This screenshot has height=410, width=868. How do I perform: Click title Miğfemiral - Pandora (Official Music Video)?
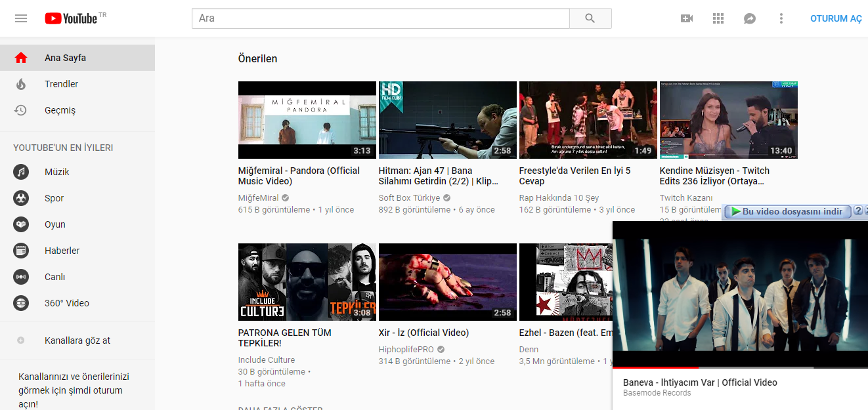[x=299, y=176]
